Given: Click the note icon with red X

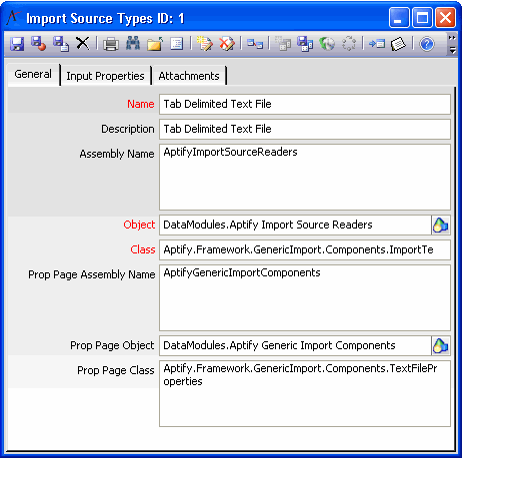Looking at the screenshot, I should (227, 44).
